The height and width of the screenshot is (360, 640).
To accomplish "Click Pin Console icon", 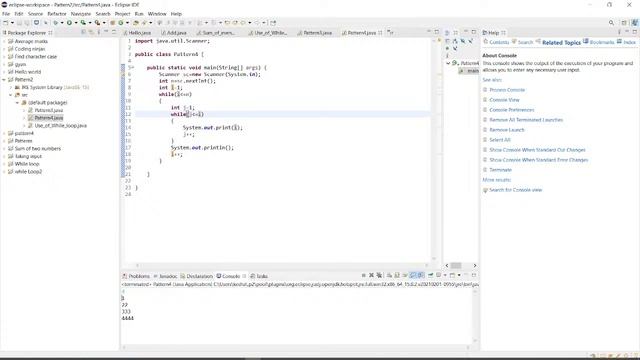I will tap(431, 276).
